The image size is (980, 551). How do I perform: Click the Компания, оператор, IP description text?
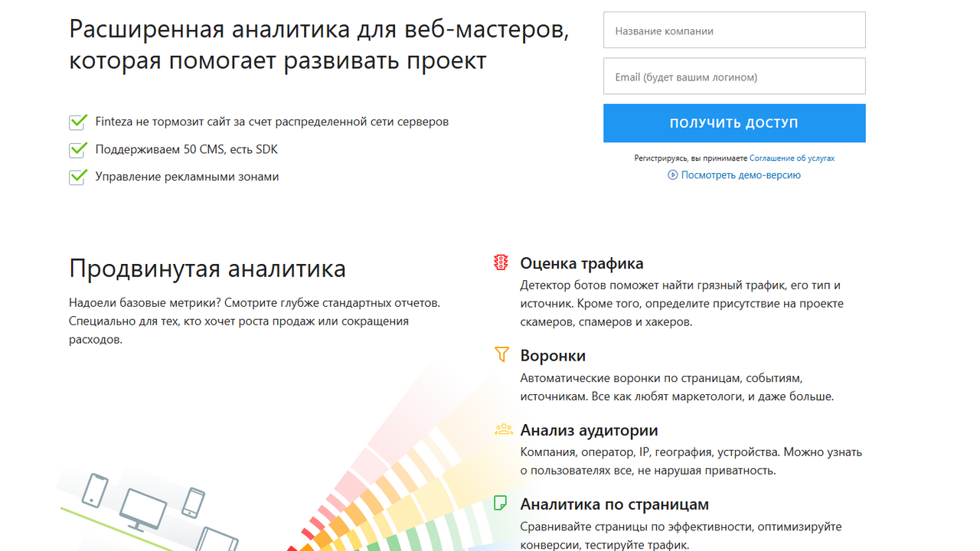point(691,461)
